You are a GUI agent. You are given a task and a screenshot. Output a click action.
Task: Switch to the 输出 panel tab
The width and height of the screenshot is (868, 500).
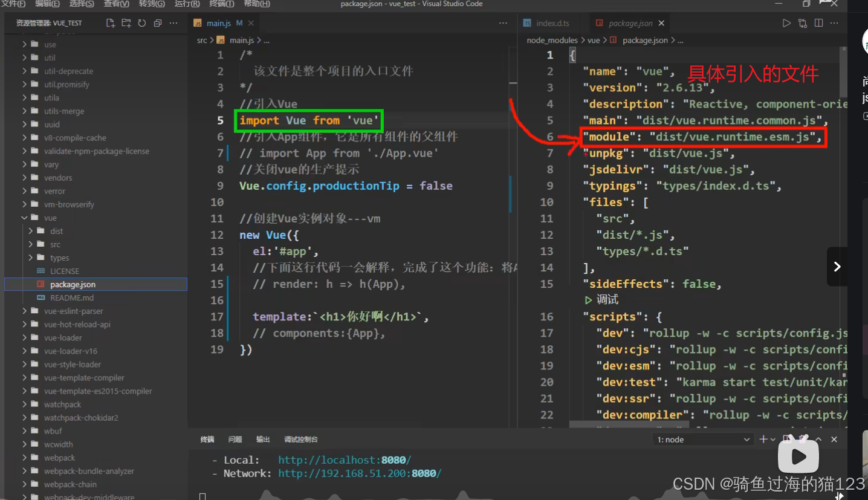(x=263, y=440)
